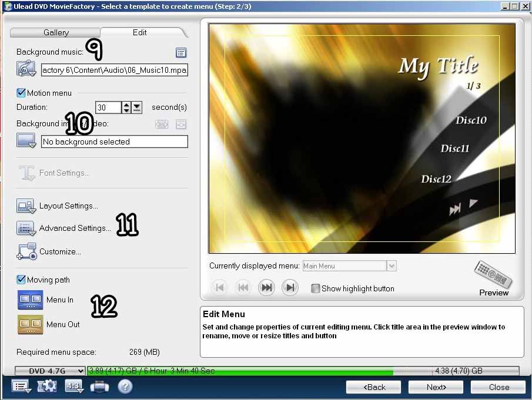Increase duration with the up spinner arrow
532x400 pixels.
click(126, 105)
